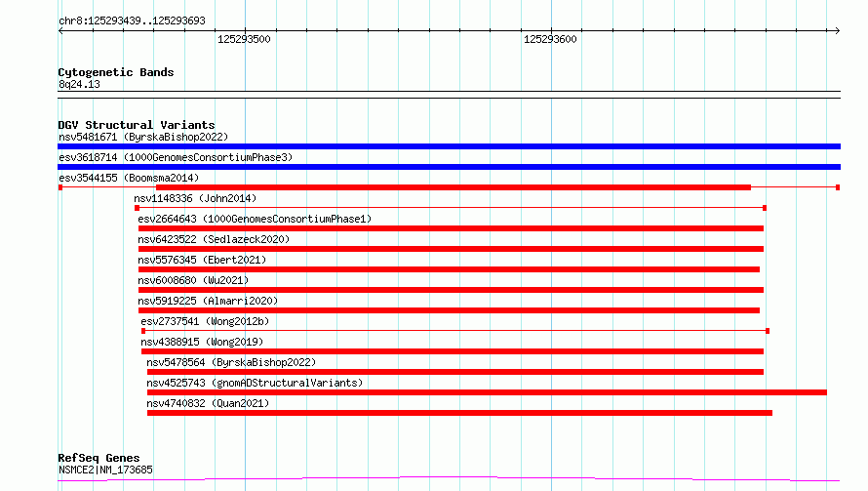Click the blue bar of esv3618714
This screenshot has height=491, width=868.
click(x=449, y=167)
